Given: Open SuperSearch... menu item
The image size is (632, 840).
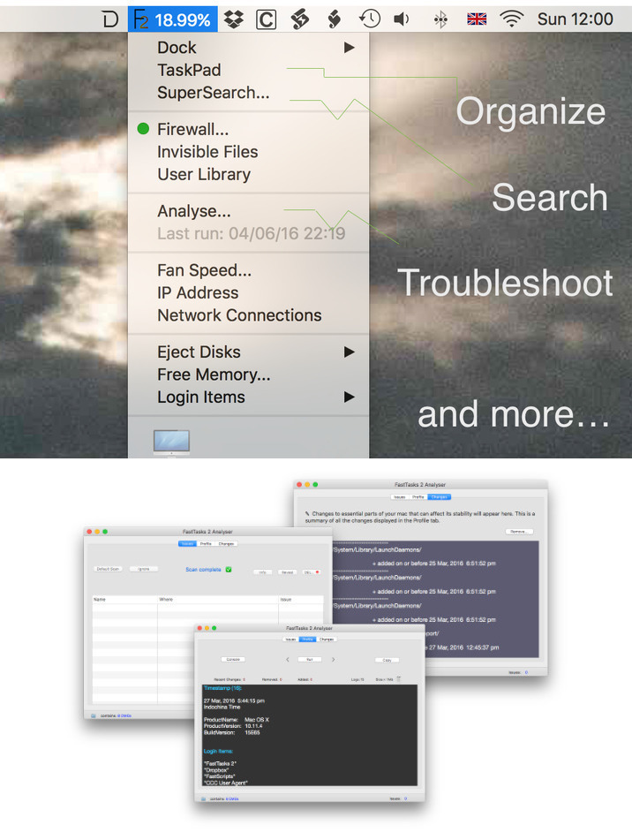Looking at the screenshot, I should pyautogui.click(x=214, y=93).
